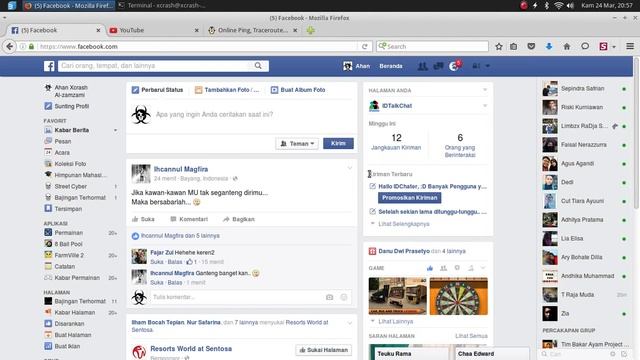
Task: Click Firefox search box
Action: click(432, 47)
